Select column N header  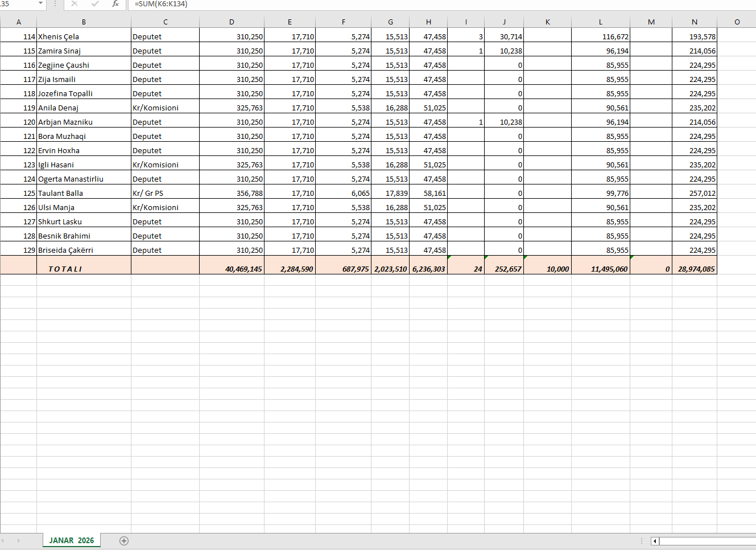[694, 22]
